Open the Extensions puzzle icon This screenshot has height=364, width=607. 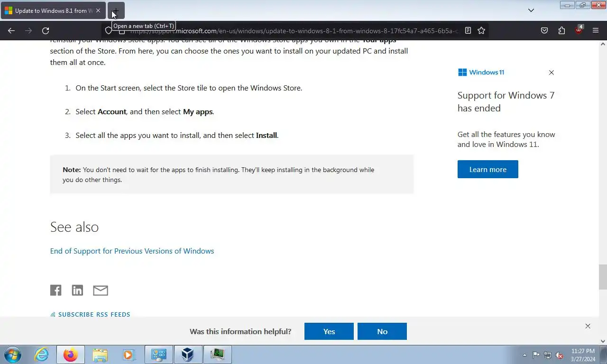pos(561,30)
